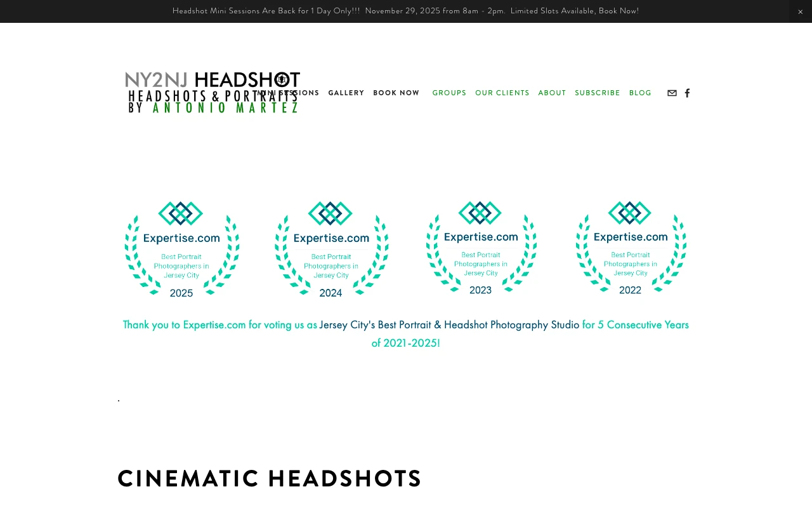Viewport: 812px width, 508px height.
Task: Select the 2022 Expertise.com award badge
Action: tap(631, 248)
